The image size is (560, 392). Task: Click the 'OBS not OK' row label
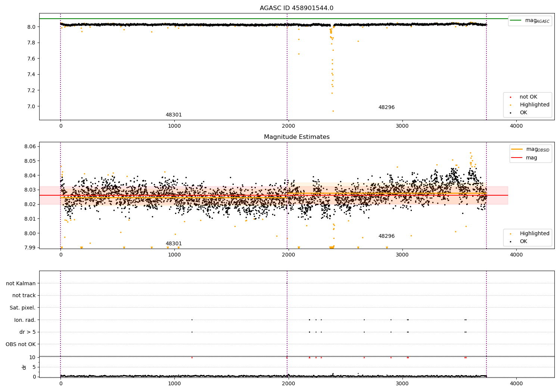[x=21, y=344]
